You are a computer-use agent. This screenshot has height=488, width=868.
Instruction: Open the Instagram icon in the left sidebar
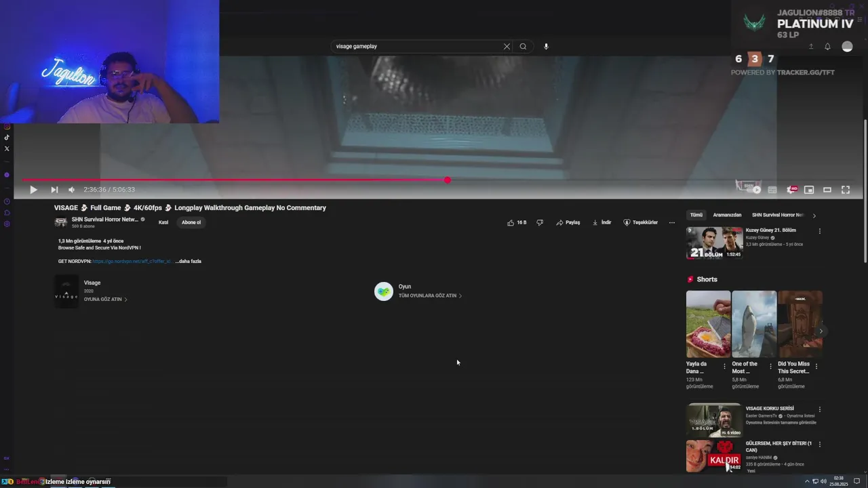[7, 127]
